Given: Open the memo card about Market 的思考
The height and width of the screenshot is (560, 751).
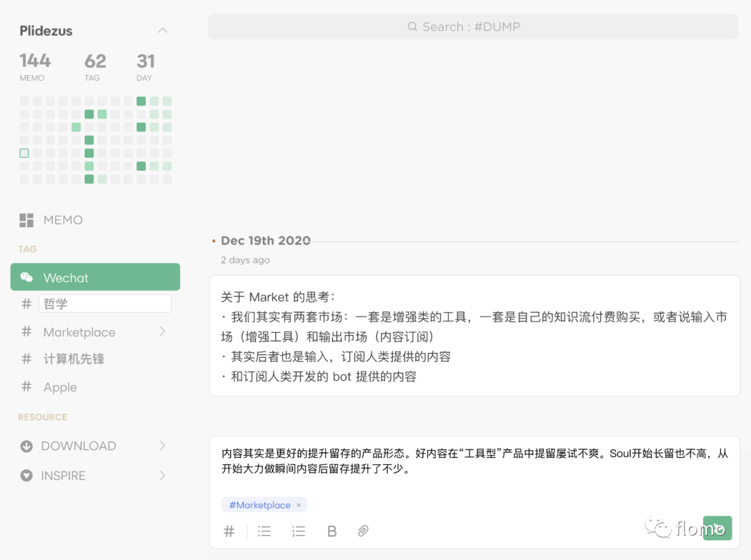Looking at the screenshot, I should pyautogui.click(x=475, y=336).
